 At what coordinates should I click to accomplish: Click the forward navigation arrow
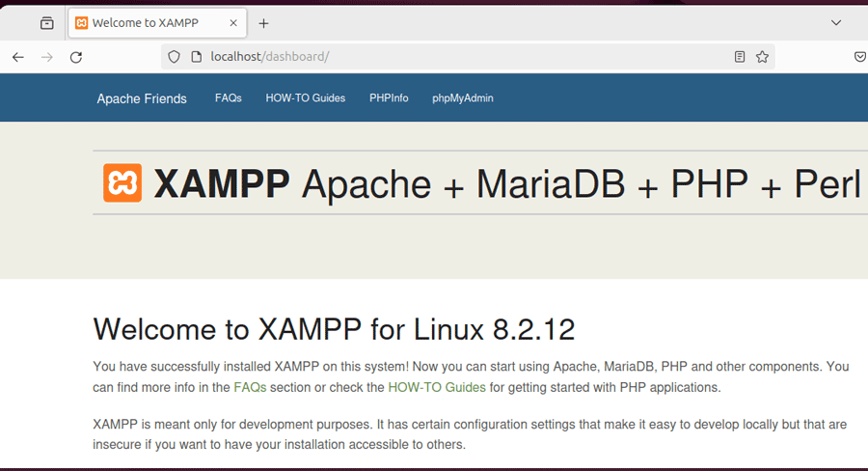[47, 57]
